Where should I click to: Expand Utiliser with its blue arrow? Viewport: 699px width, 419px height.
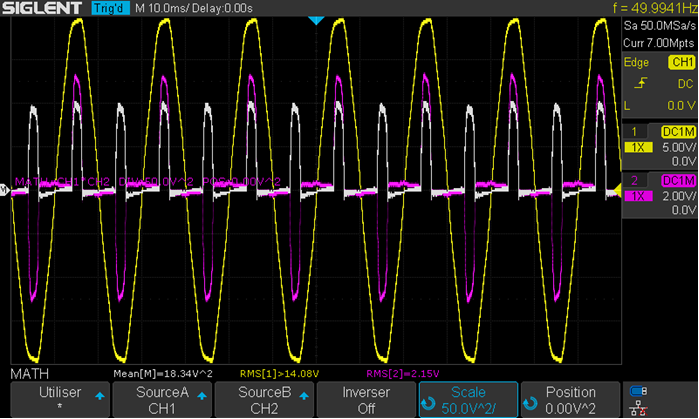click(x=100, y=396)
